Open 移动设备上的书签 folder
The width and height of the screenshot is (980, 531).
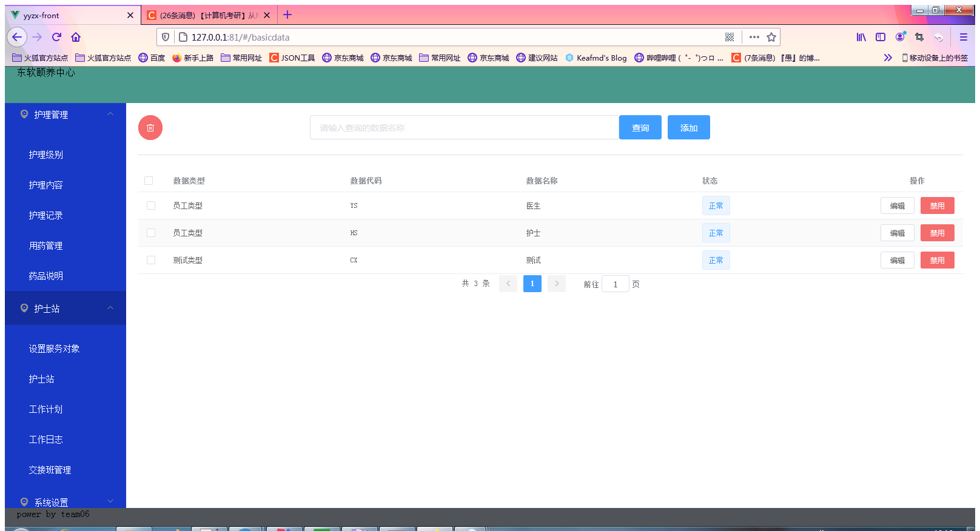pos(935,58)
